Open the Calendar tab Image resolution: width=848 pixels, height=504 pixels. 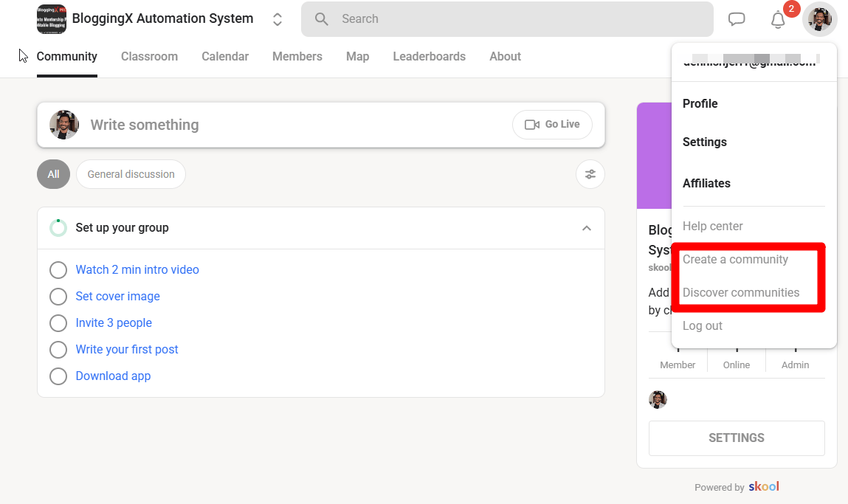coord(225,56)
